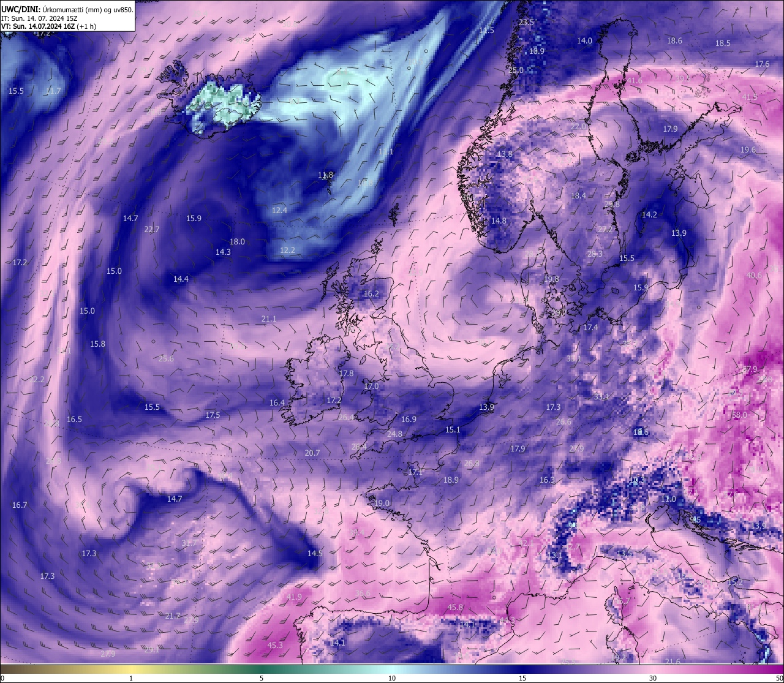784x683 pixels.
Task: Click the 19.8 value over Denmark
Action: click(x=551, y=279)
